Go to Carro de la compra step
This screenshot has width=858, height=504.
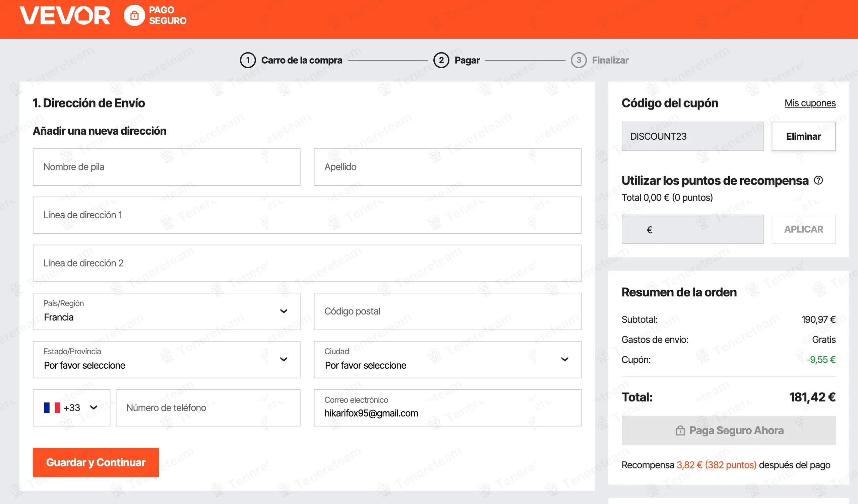[302, 60]
